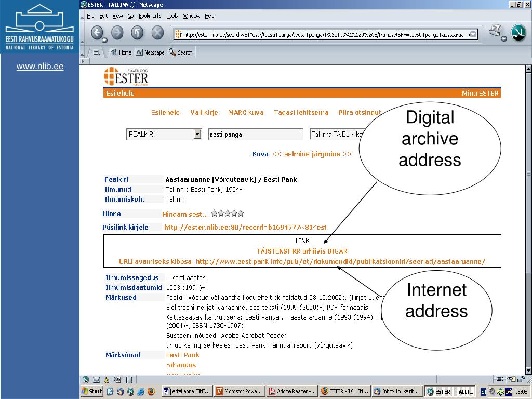Click the Netscape N logo throbber
The height and width of the screenshot is (399, 532).
(518, 33)
